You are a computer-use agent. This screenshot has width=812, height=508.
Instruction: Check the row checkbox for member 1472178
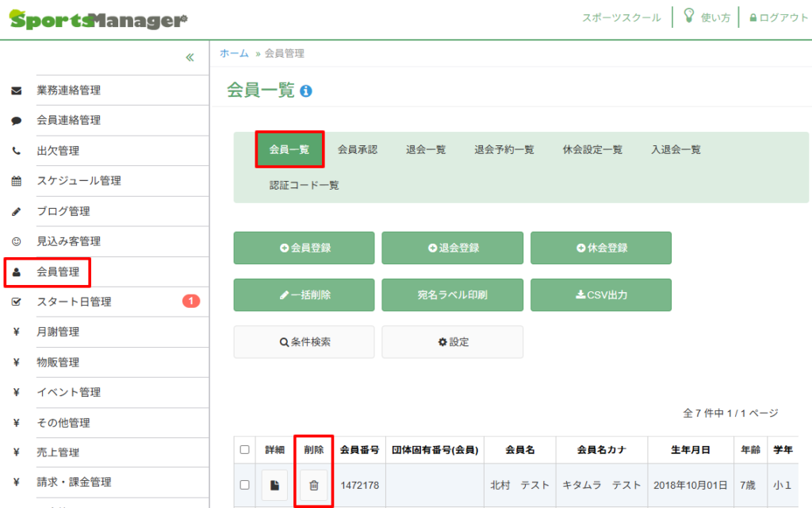click(x=244, y=485)
